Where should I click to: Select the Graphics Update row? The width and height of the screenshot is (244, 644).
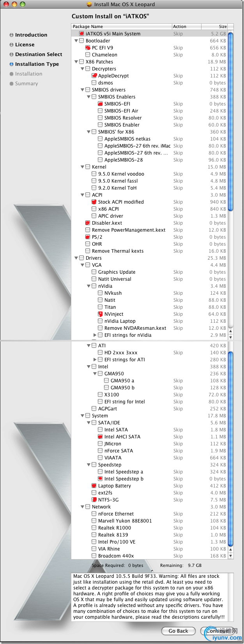[x=149, y=272]
